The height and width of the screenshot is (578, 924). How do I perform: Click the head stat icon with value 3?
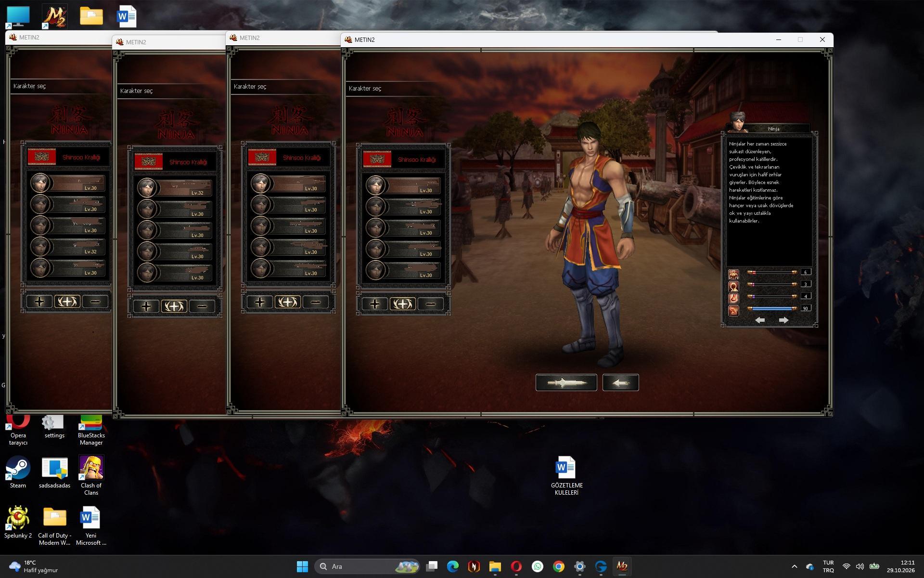(x=733, y=287)
